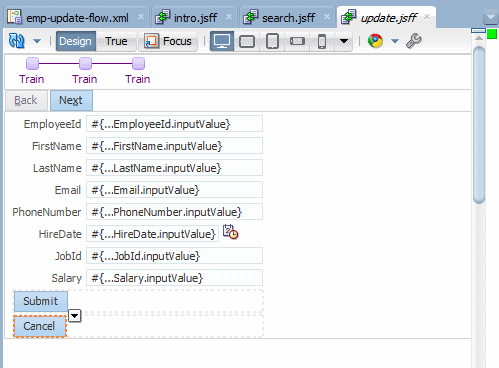Open the device size dropdown arrow
This screenshot has height=368, width=499.
(x=344, y=41)
